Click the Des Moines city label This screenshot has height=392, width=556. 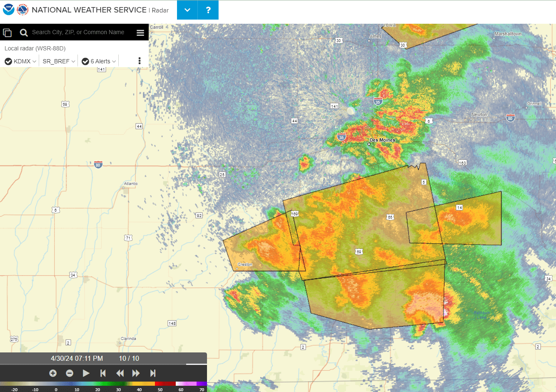(382, 140)
